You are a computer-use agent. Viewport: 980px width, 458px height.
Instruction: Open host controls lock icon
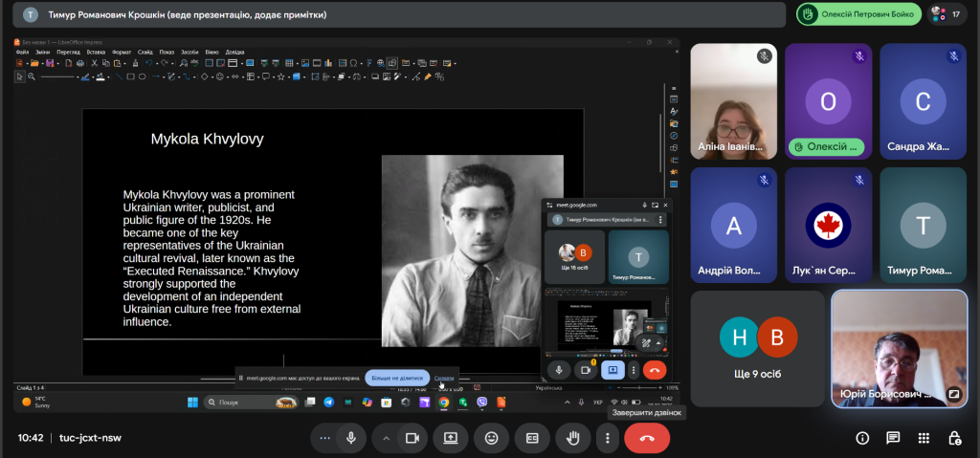point(954,438)
